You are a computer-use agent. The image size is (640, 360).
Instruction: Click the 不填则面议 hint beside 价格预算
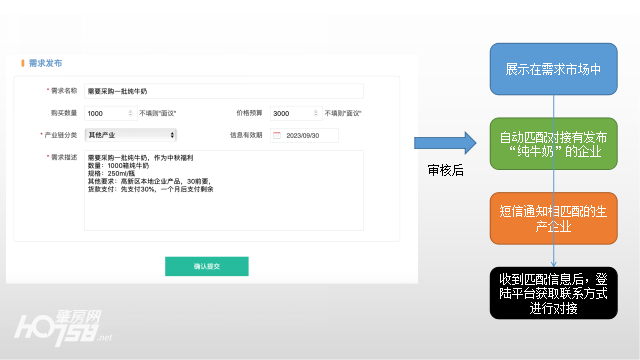click(343, 113)
